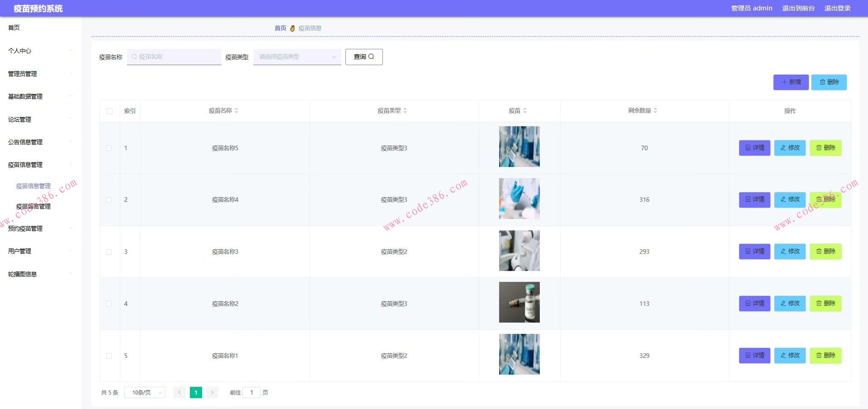Open the vaccine image for 疫苗名称5
Viewport: 868px width, 409px height.
click(519, 147)
